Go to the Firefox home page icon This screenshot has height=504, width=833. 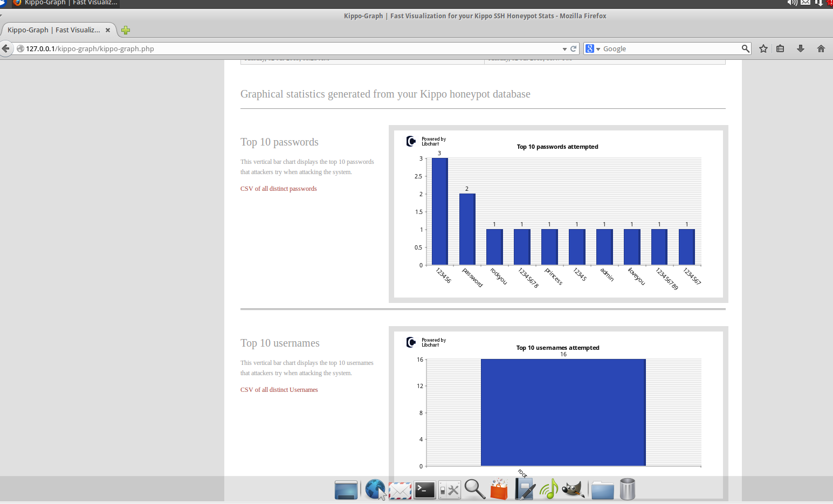821,49
